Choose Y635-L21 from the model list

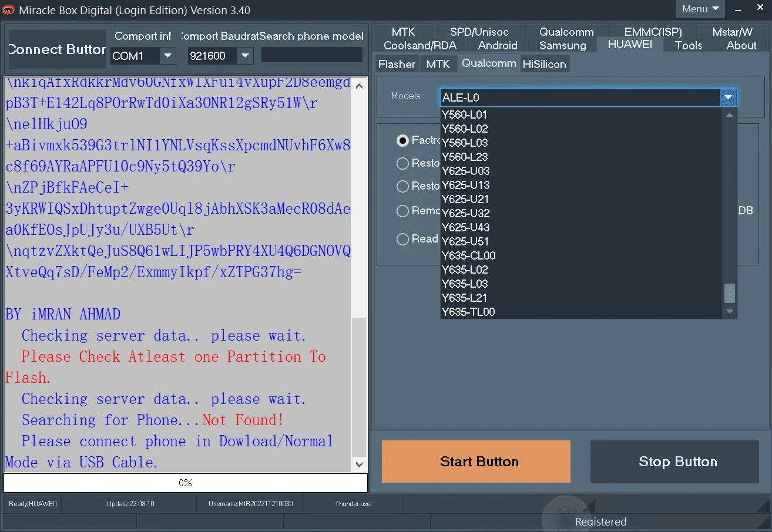point(464,298)
